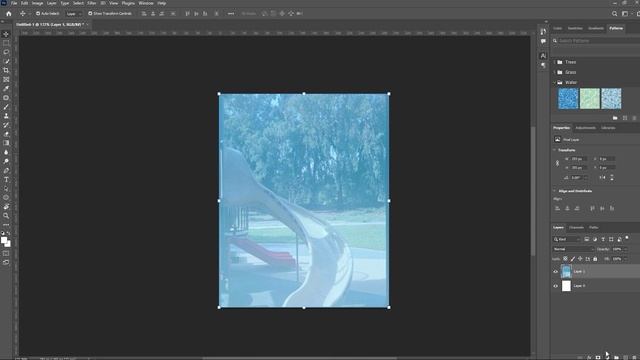
Task: Select the Horizontal Type tool
Action: [x=6, y=180]
